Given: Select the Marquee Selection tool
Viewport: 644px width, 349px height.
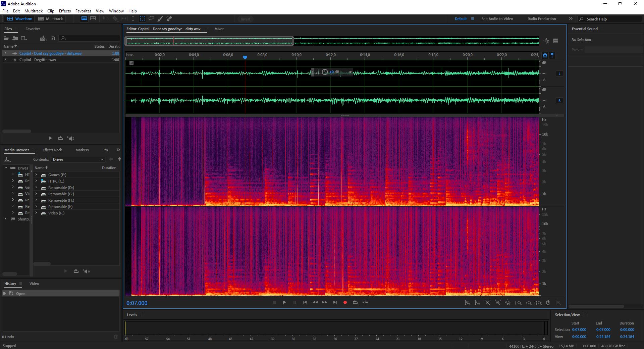Looking at the screenshot, I should tap(143, 19).
